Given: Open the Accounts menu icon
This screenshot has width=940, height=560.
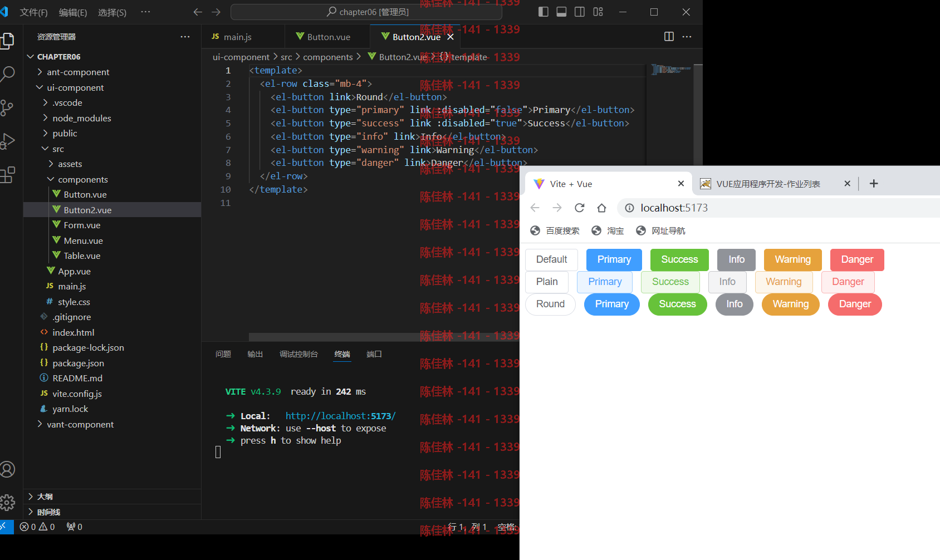Looking at the screenshot, I should [x=7, y=469].
